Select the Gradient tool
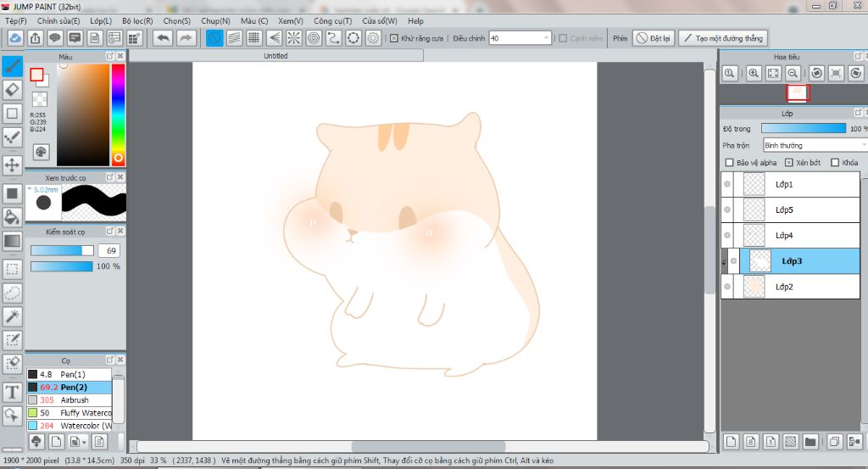The image size is (868, 469). click(x=12, y=241)
